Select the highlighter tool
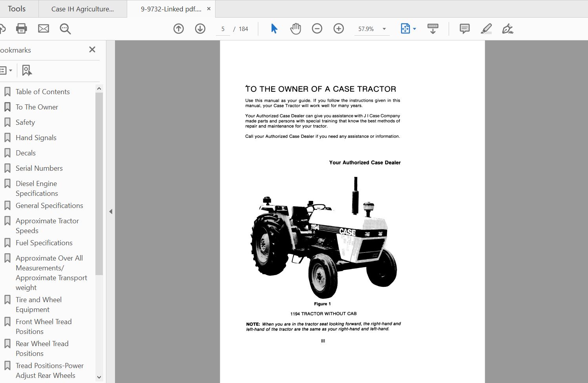 [486, 28]
